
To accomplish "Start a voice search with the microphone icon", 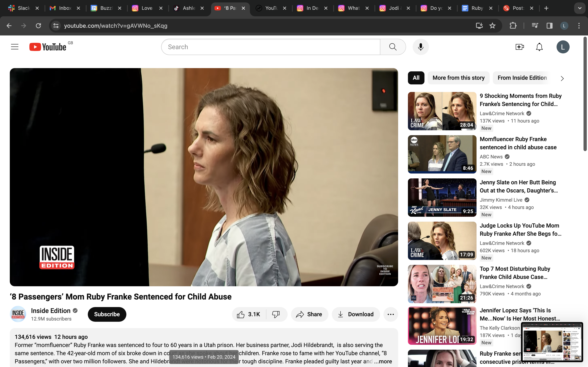I will (x=420, y=47).
